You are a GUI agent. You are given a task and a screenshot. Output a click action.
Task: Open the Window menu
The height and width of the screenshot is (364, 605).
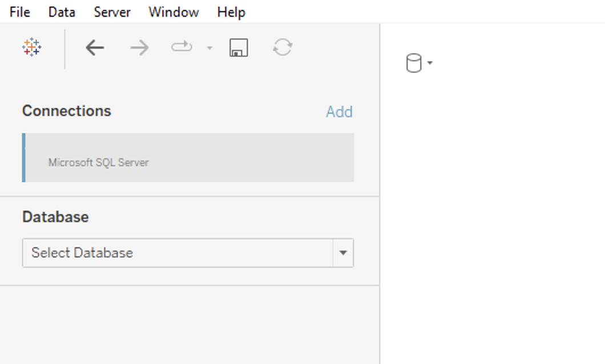tap(174, 12)
